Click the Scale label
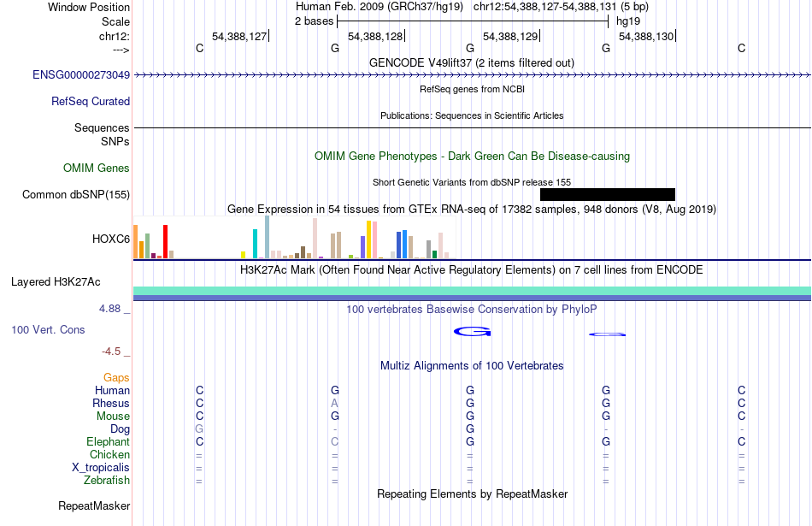Image resolution: width=812 pixels, height=526 pixels. click(x=115, y=21)
